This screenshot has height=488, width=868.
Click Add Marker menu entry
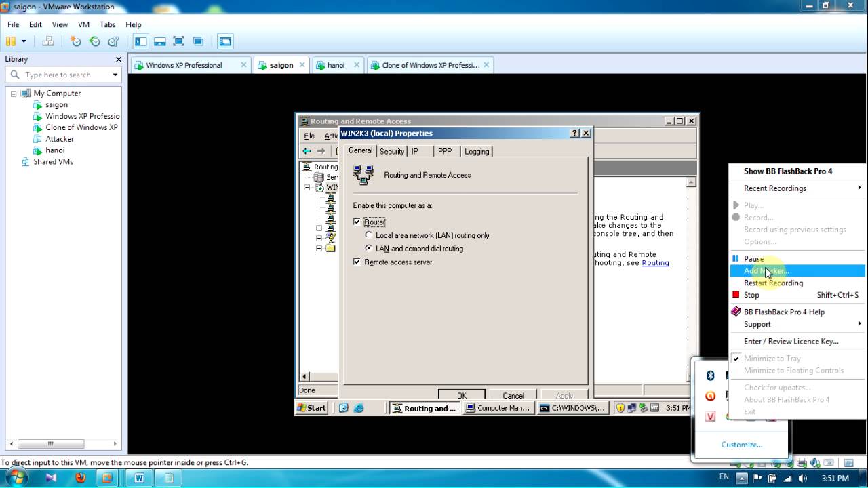[x=797, y=270]
